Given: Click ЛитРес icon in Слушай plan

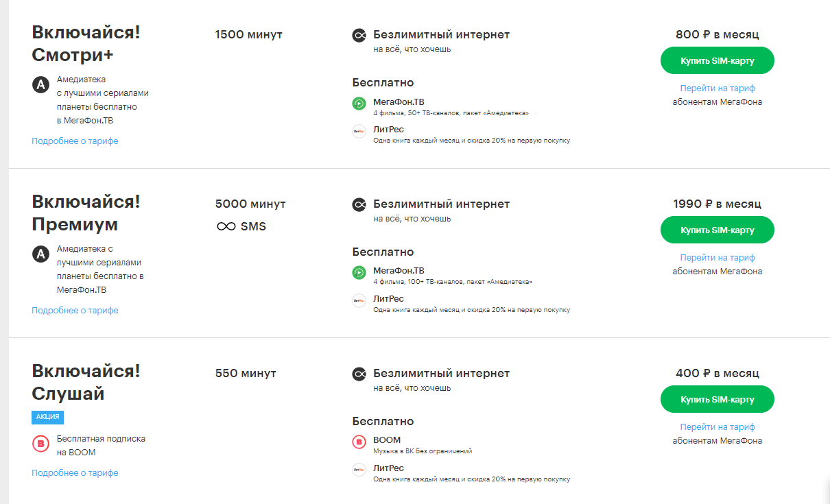Looking at the screenshot, I should (359, 470).
